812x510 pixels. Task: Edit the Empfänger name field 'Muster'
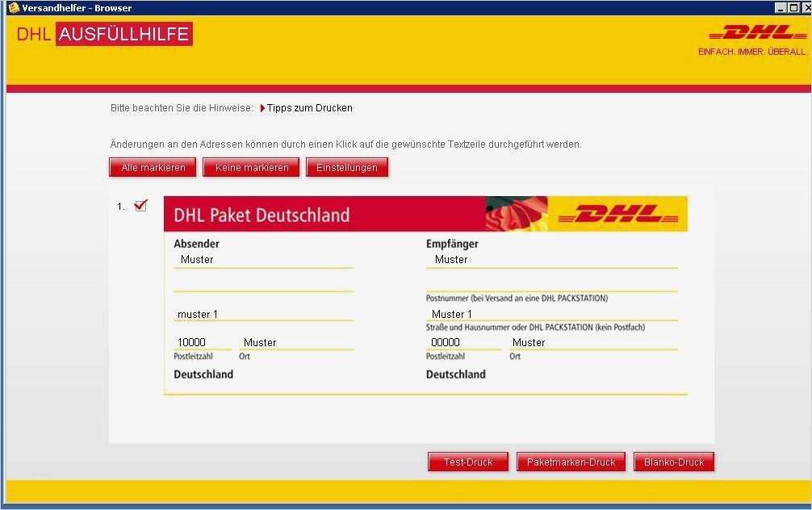[x=552, y=259]
